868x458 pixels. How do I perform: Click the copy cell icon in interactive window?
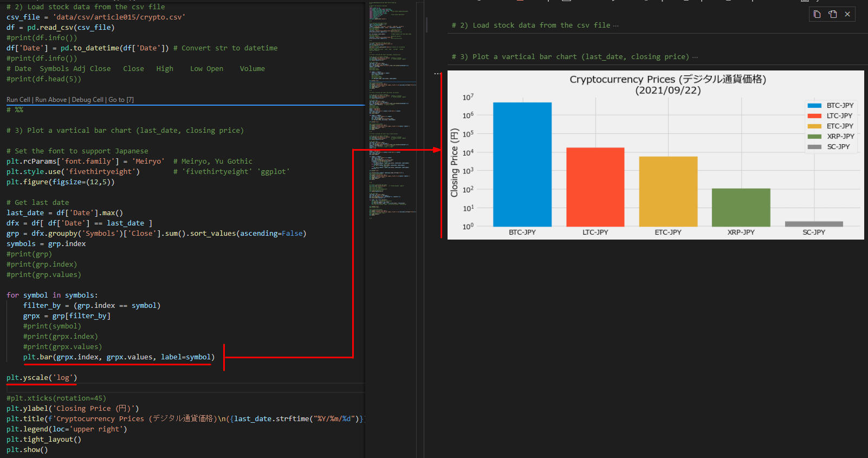coord(817,14)
